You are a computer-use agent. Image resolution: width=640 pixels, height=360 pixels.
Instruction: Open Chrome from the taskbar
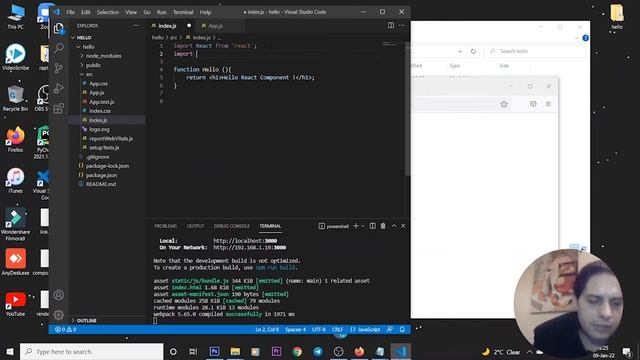(297, 351)
